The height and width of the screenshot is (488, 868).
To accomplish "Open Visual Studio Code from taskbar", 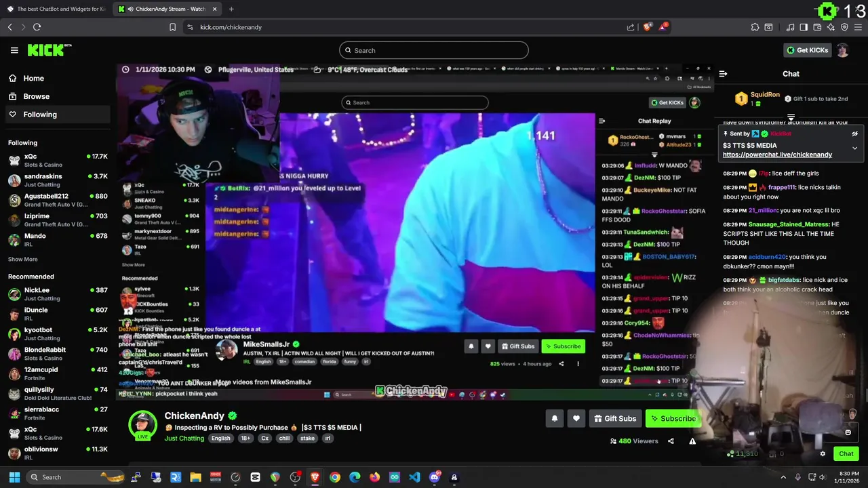I will point(414,477).
